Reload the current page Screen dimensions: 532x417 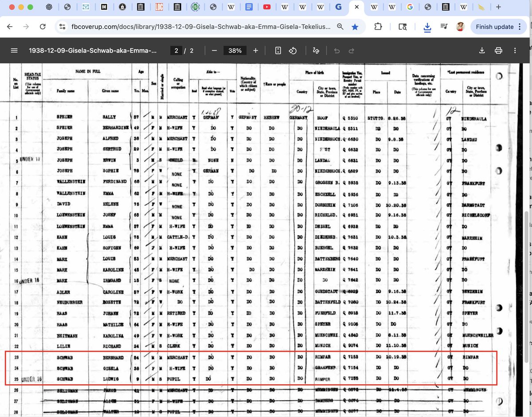[x=43, y=27]
